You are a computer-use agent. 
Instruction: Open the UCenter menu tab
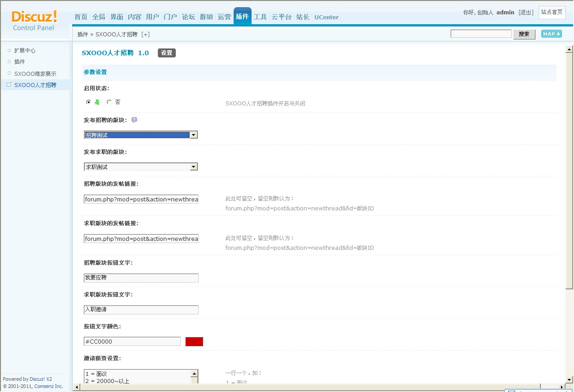326,17
